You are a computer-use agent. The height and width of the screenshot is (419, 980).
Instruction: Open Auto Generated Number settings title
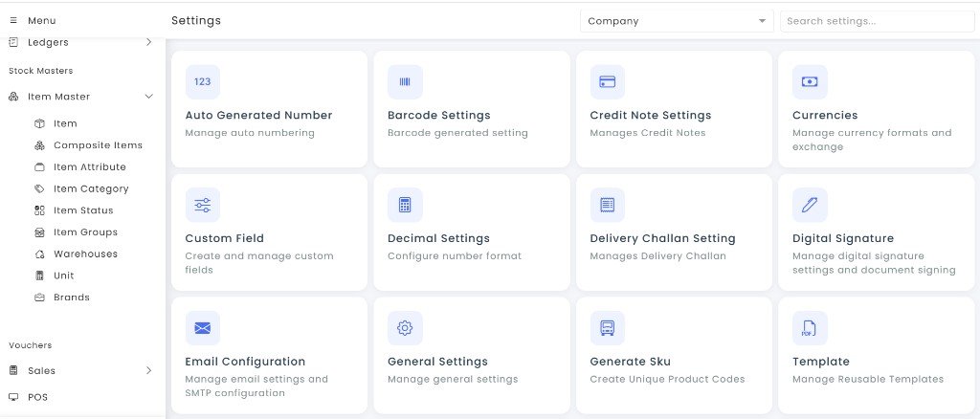pos(258,115)
